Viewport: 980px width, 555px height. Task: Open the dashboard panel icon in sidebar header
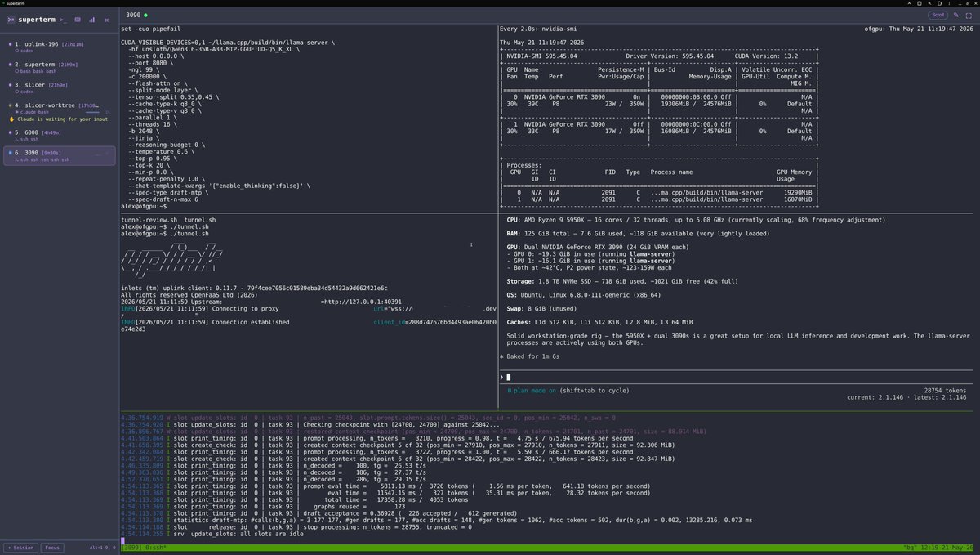click(78, 19)
